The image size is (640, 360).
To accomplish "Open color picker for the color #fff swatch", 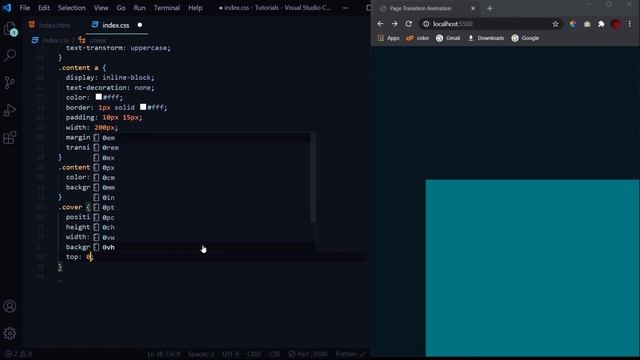I will tap(99, 97).
